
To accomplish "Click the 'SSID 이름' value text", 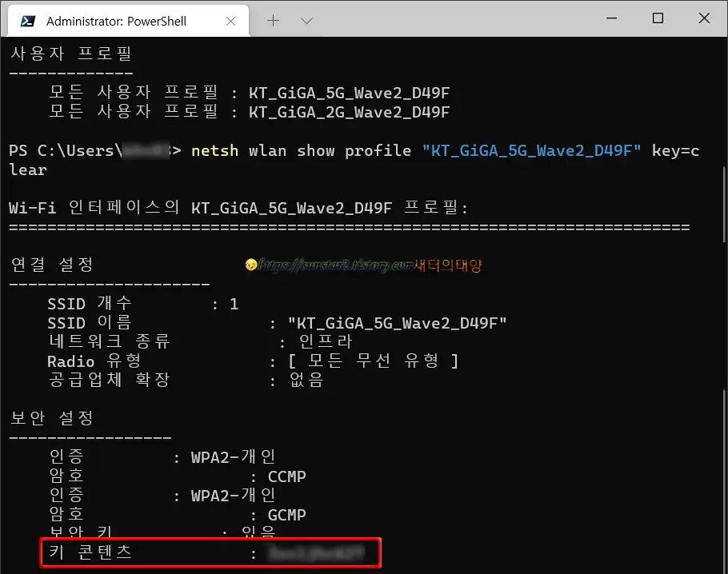I will 398,323.
